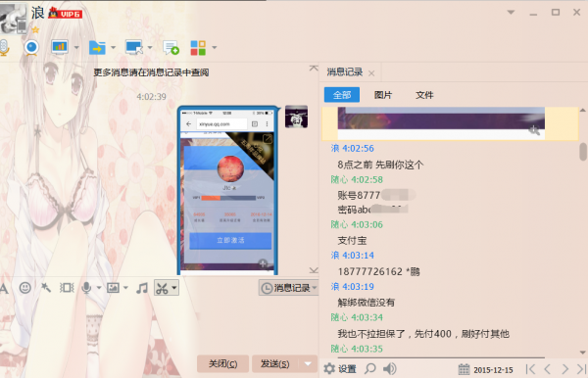The width and height of the screenshot is (588, 378).
Task: Expand the remote desktop dropdown arrow
Action: pyautogui.click(x=150, y=48)
